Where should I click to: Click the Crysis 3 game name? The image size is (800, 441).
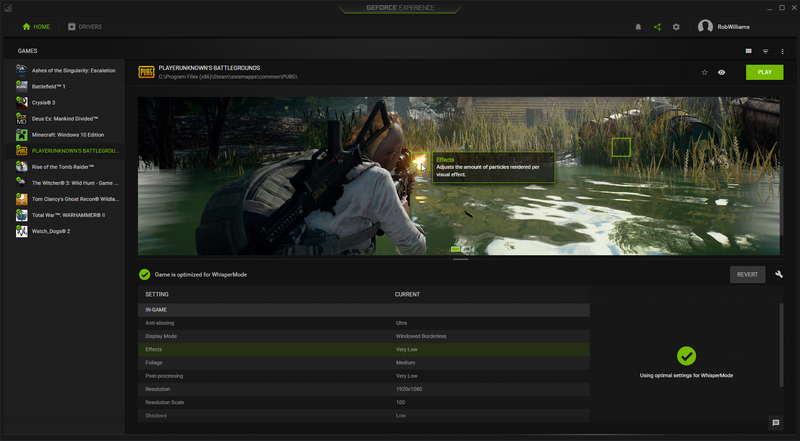pyautogui.click(x=43, y=103)
